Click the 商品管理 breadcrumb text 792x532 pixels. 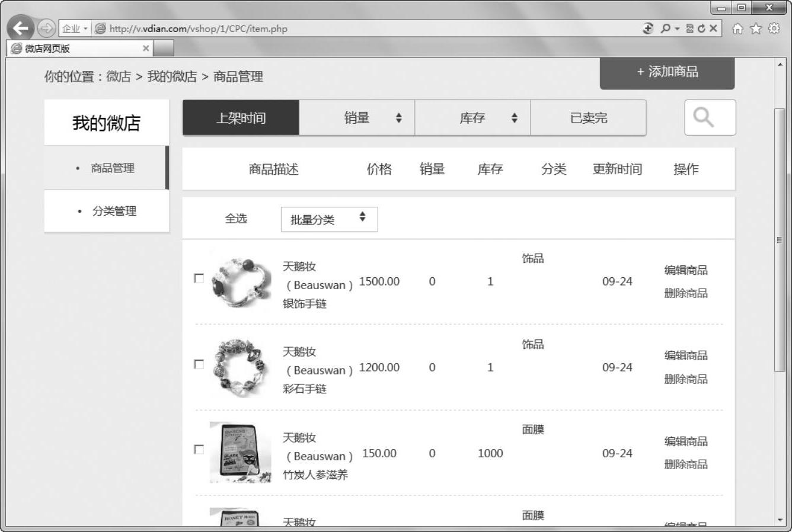(238, 76)
